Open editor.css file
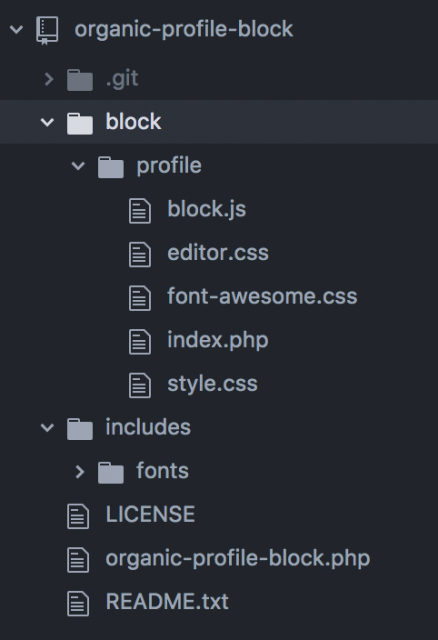 (x=218, y=253)
